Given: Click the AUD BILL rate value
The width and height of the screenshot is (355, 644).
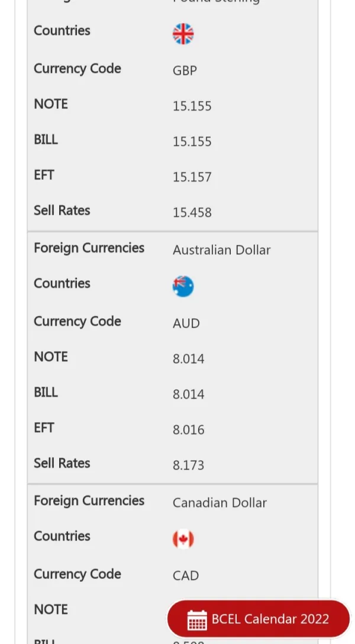Looking at the screenshot, I should (188, 394).
